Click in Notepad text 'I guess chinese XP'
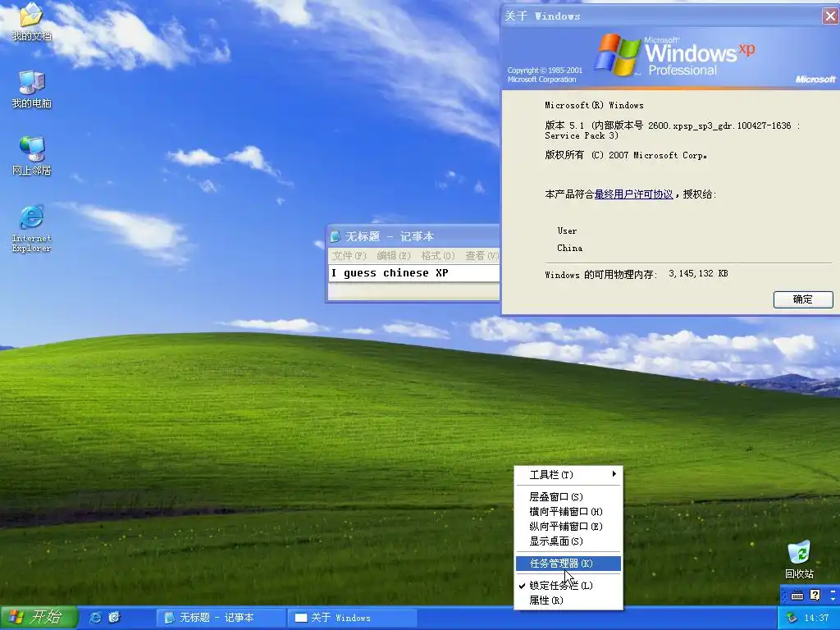Image resolution: width=840 pixels, height=630 pixels. tap(390, 273)
